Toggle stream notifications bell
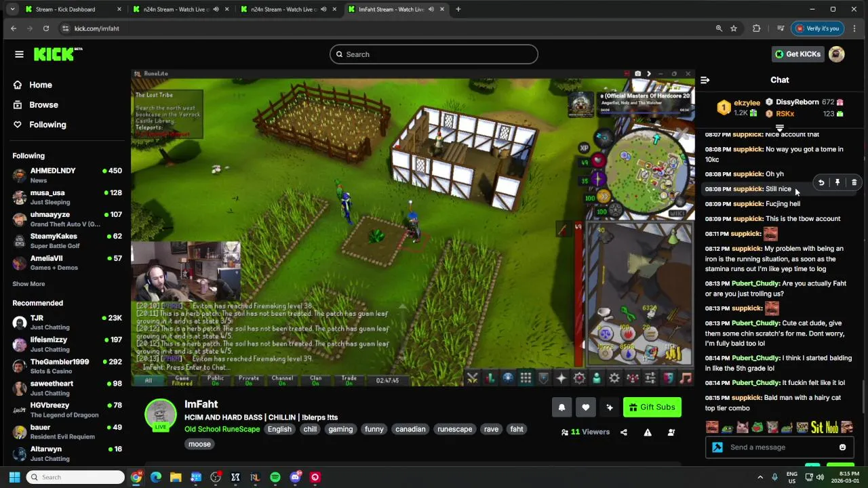The width and height of the screenshot is (868, 488). pos(561,407)
